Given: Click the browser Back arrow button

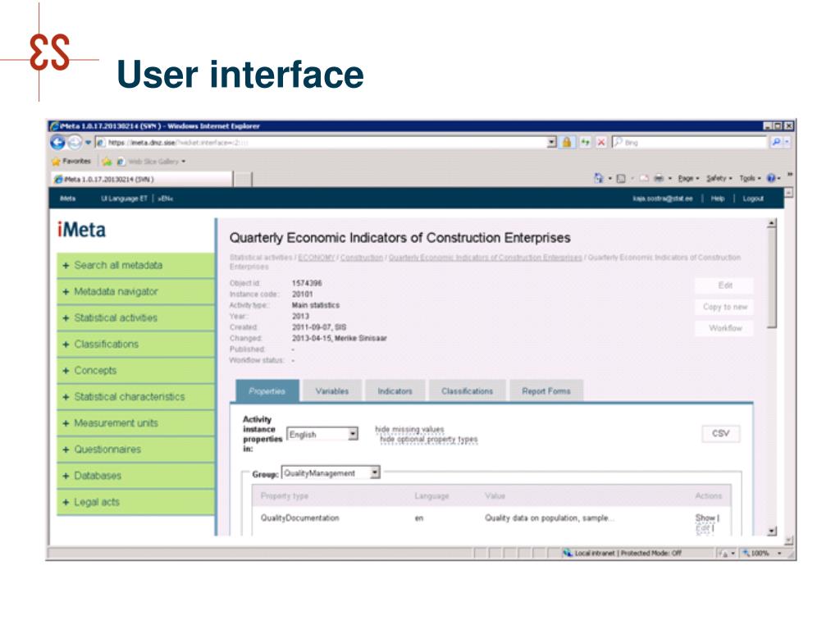Looking at the screenshot, I should pyautogui.click(x=58, y=142).
